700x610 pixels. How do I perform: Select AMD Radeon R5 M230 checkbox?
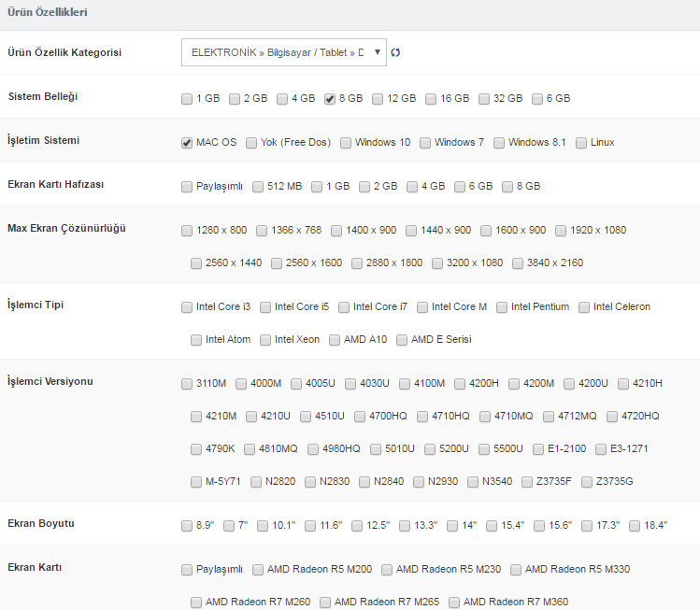[x=387, y=570]
